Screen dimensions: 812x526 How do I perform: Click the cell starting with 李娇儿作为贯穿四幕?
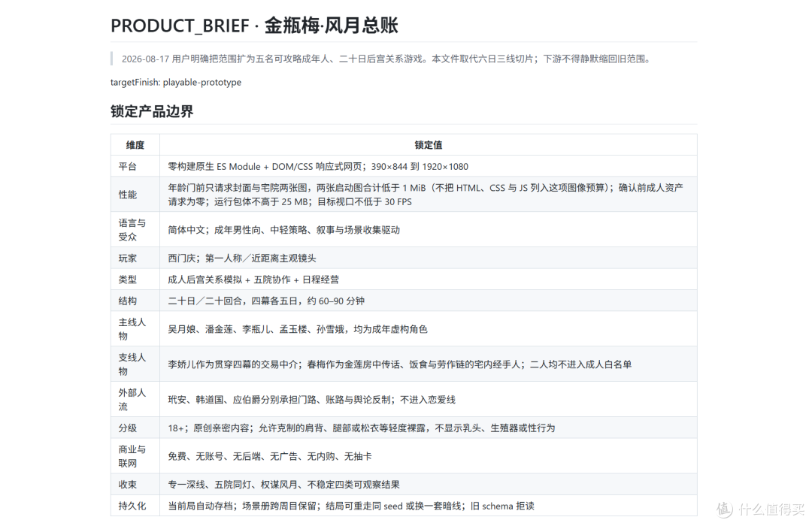[429, 364]
